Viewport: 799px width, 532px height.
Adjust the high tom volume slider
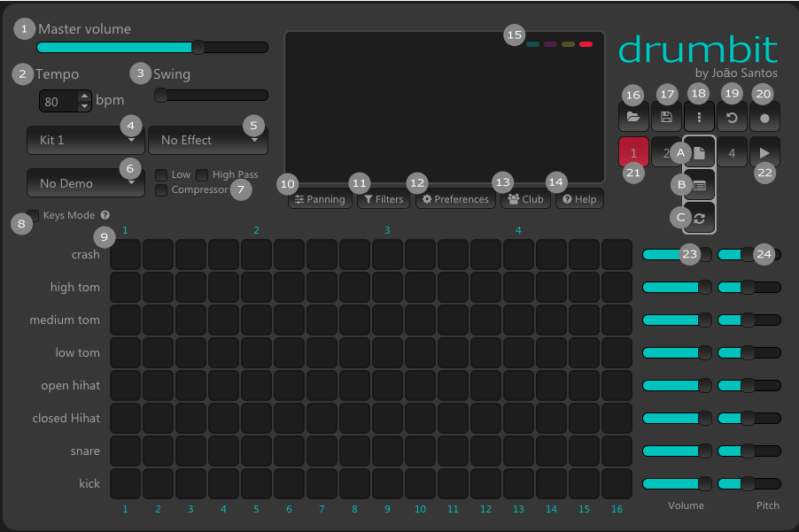click(677, 287)
